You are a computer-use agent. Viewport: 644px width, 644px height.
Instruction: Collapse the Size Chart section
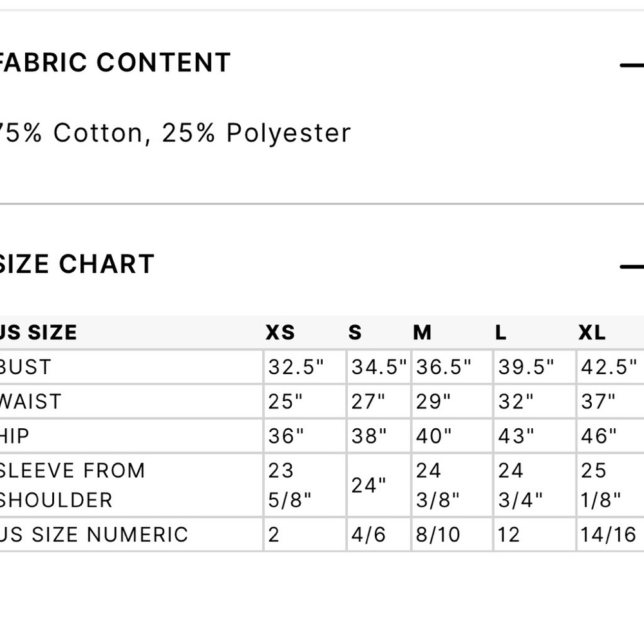(632, 267)
